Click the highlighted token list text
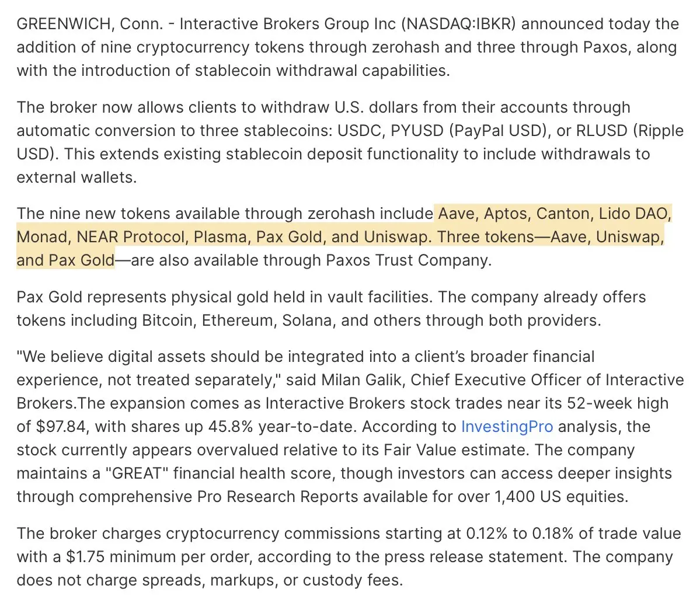700x610 pixels. click(344, 237)
